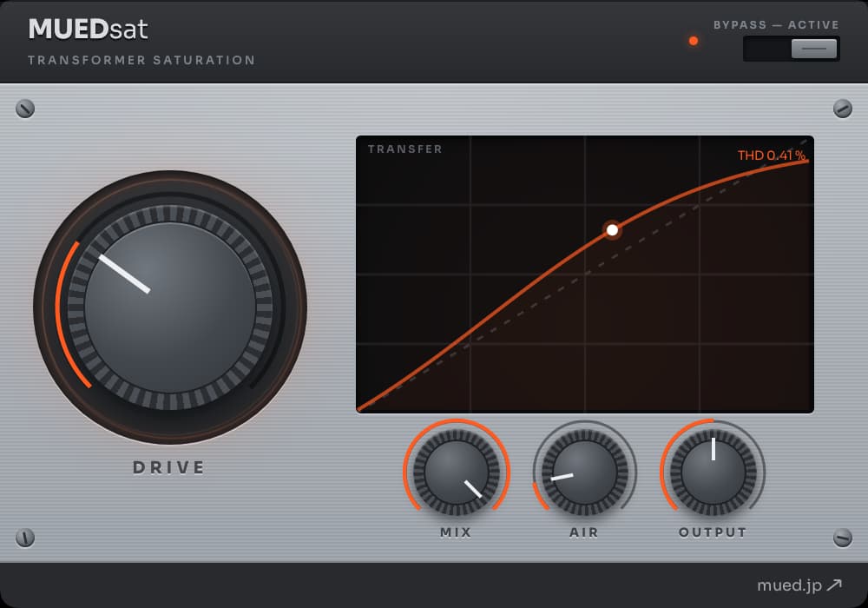
Task: Click the TRANSFORMER SATURATION subtitle
Action: pos(141,60)
